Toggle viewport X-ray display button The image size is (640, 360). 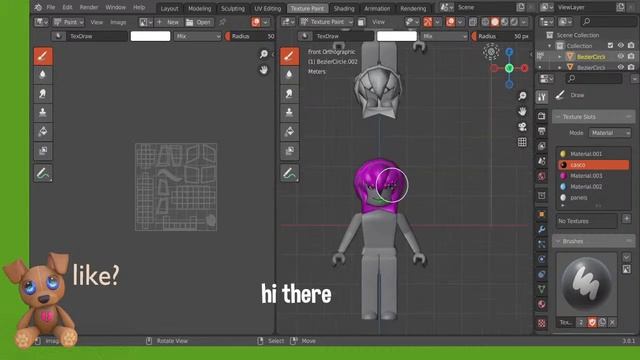pyautogui.click(x=473, y=22)
